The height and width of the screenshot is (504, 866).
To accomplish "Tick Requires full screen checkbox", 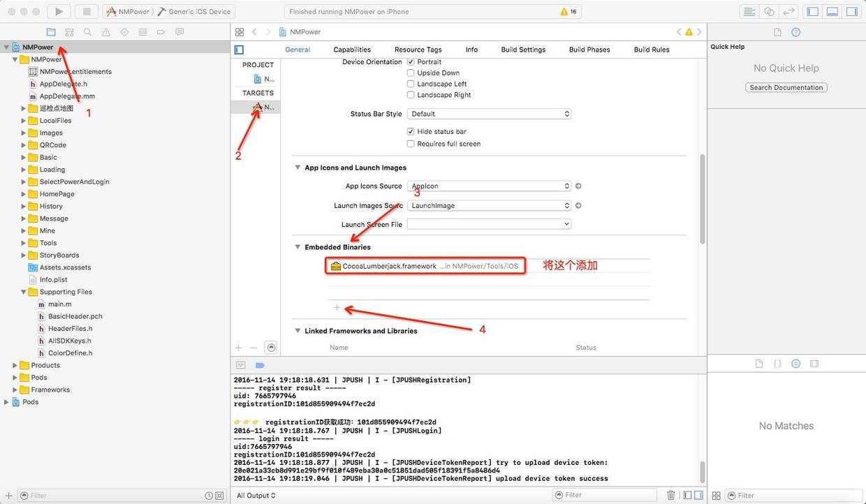I will coord(411,144).
